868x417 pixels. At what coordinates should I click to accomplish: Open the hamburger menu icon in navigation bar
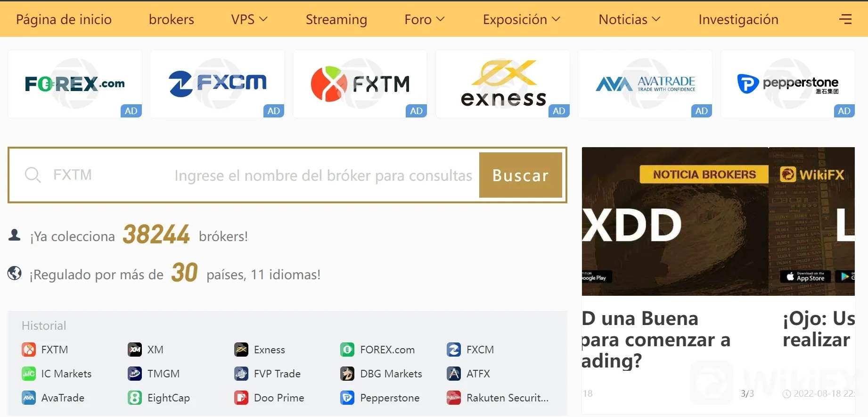coord(845,19)
